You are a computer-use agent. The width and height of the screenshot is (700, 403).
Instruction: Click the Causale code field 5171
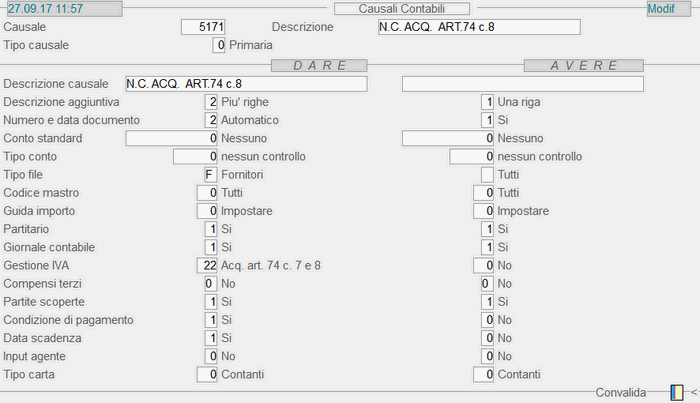coord(207,27)
